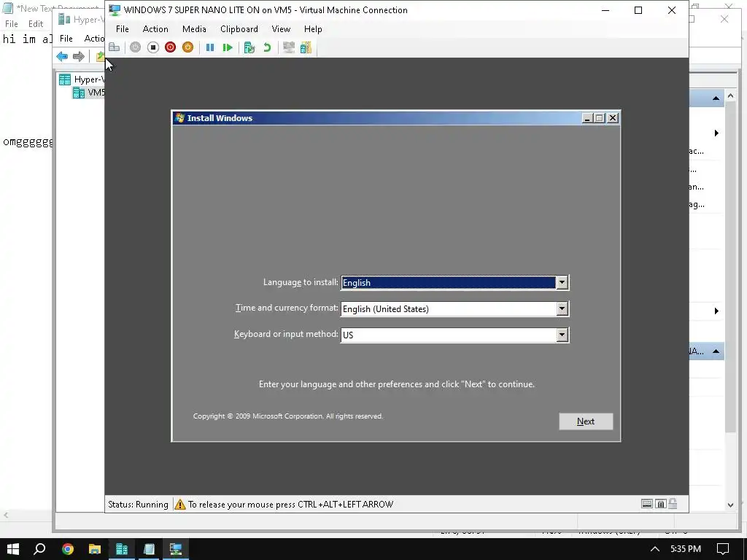Click the padlock status bar icon
This screenshot has height=560, width=747.
tap(673, 503)
